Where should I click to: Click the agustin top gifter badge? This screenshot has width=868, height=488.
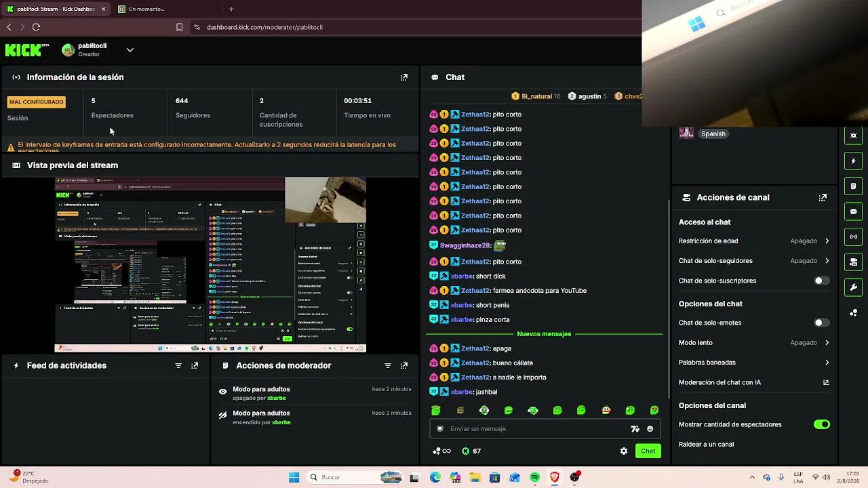tap(587, 96)
